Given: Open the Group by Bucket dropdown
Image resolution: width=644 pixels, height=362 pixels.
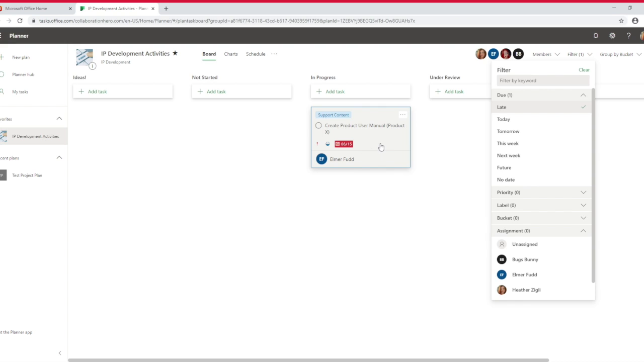Looking at the screenshot, I should click(620, 54).
